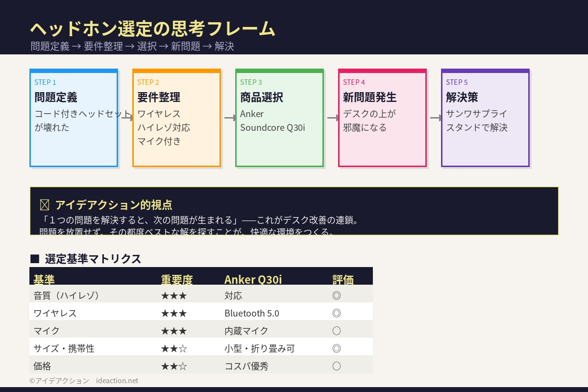Click the slide title ヘッドホン選定の思考フレーム
Image resolution: width=588 pixels, height=392 pixels.
point(152,29)
